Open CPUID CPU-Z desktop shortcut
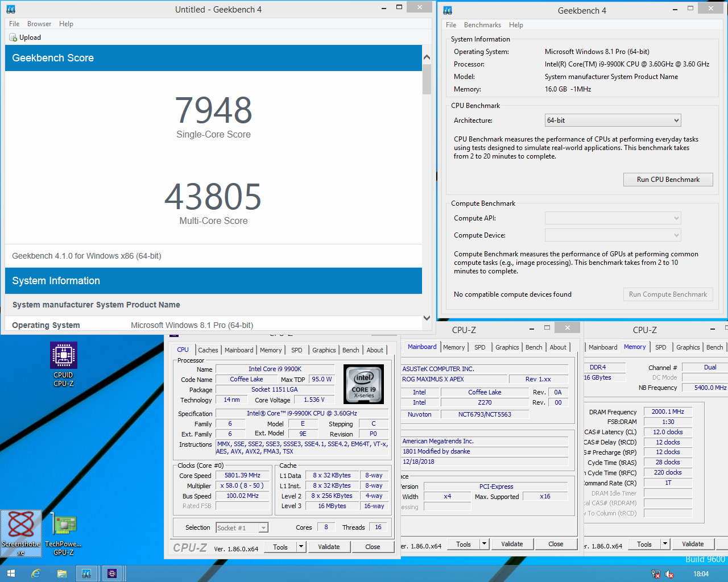The width and height of the screenshot is (728, 582). pyautogui.click(x=63, y=364)
